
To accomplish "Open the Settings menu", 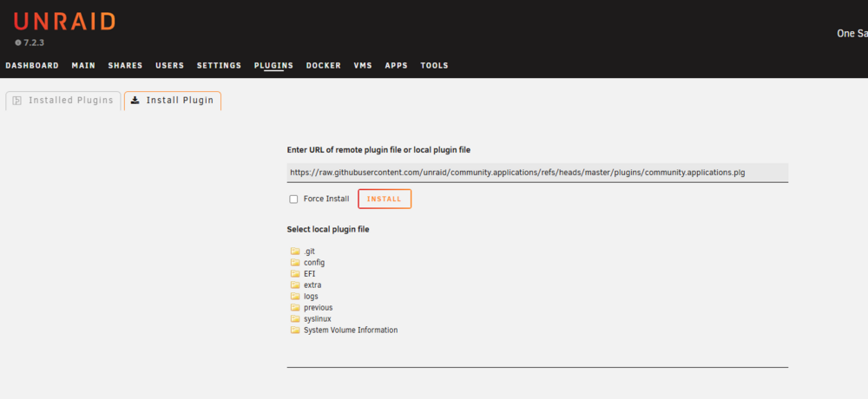I will 220,65.
